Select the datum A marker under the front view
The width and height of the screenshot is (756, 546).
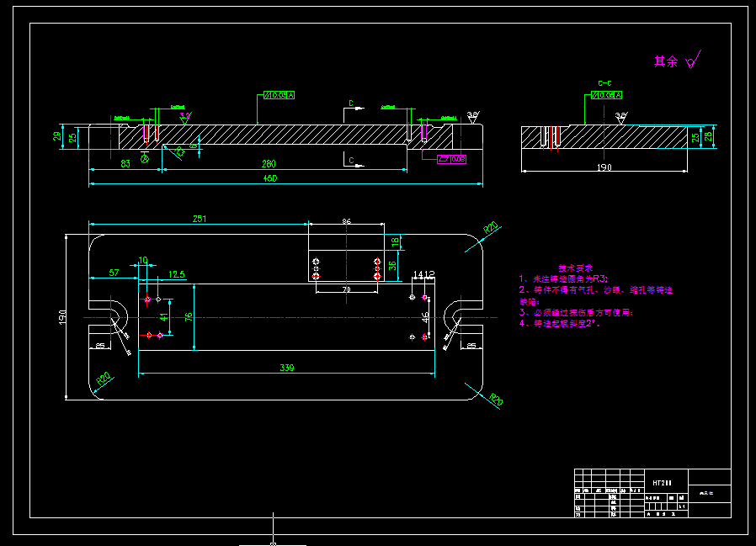[145, 157]
